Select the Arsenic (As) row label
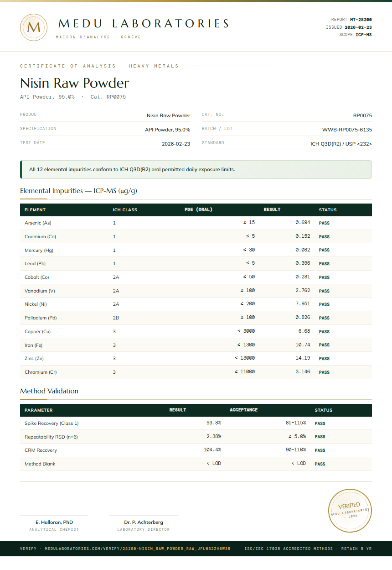 tap(38, 223)
